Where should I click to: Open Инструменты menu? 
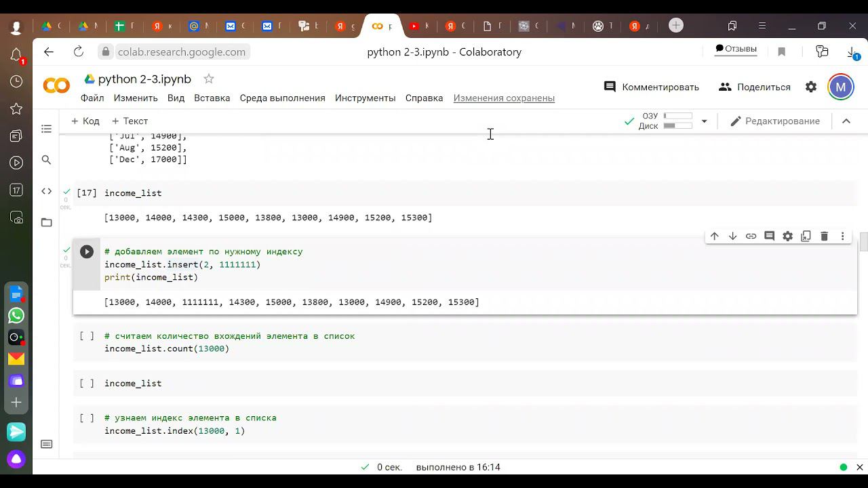[365, 98]
